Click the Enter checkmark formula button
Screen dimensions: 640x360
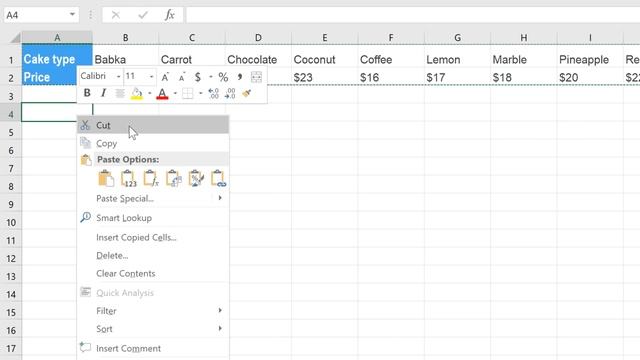[143, 15]
